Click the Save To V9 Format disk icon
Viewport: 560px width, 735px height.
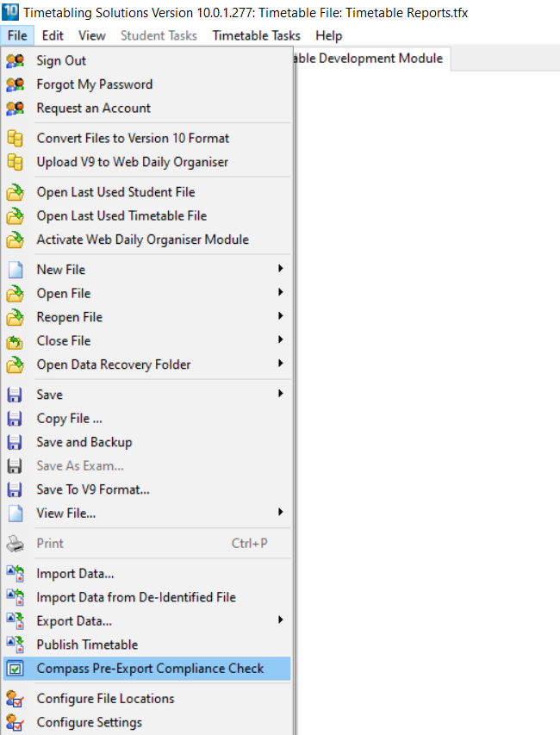(x=15, y=489)
